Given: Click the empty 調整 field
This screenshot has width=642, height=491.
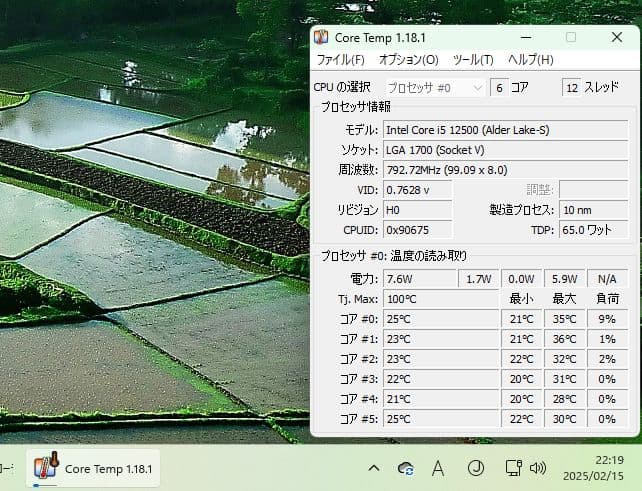Looking at the screenshot, I should coord(593,190).
